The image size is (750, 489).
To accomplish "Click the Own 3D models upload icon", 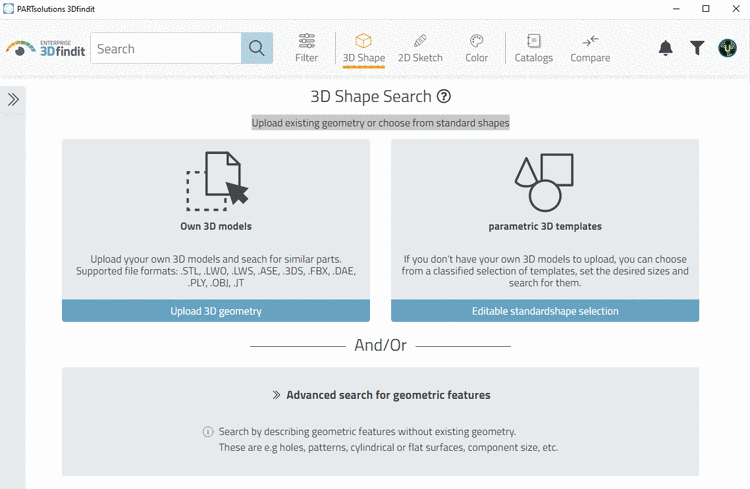I will pyautogui.click(x=217, y=182).
